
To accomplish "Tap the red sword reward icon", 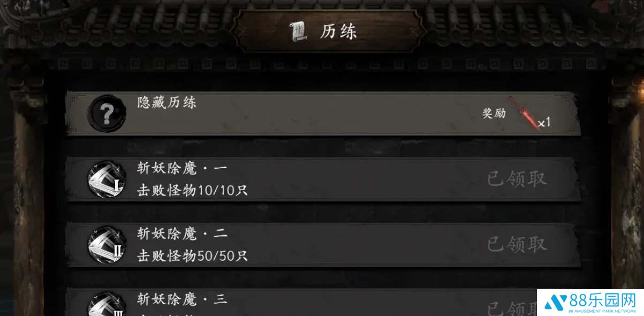I will [522, 112].
